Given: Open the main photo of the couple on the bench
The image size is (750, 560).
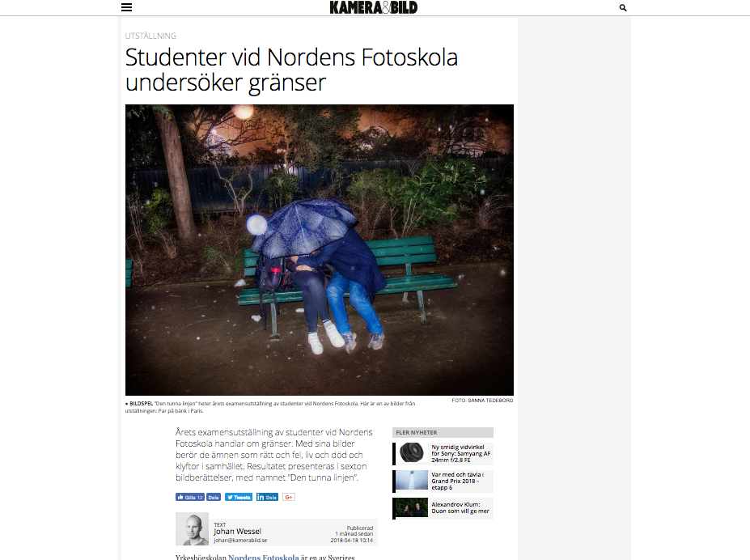Looking at the screenshot, I should pyautogui.click(x=320, y=250).
